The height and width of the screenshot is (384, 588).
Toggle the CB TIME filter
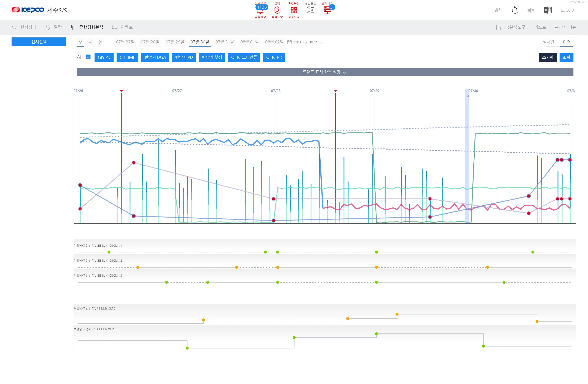point(127,57)
